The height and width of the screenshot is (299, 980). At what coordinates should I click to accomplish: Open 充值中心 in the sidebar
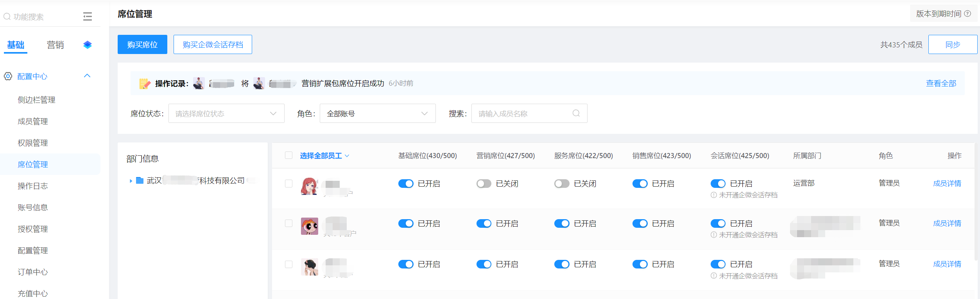(33, 294)
